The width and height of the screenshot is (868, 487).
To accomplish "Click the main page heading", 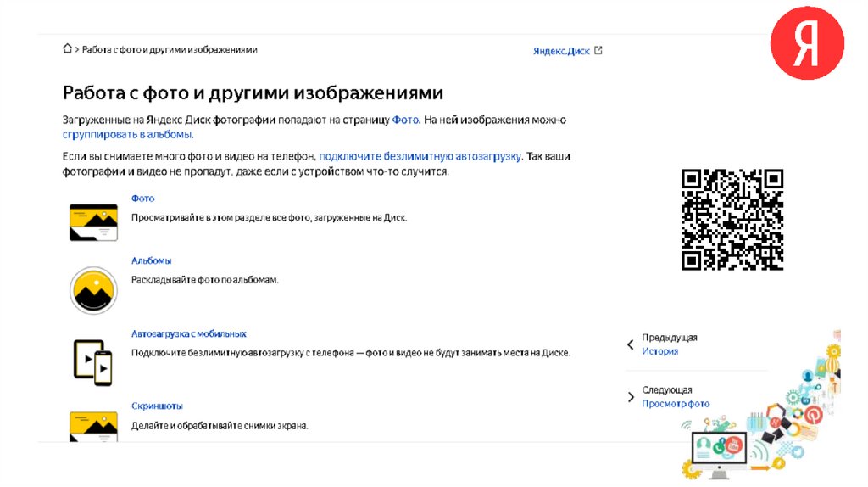I will click(x=253, y=92).
